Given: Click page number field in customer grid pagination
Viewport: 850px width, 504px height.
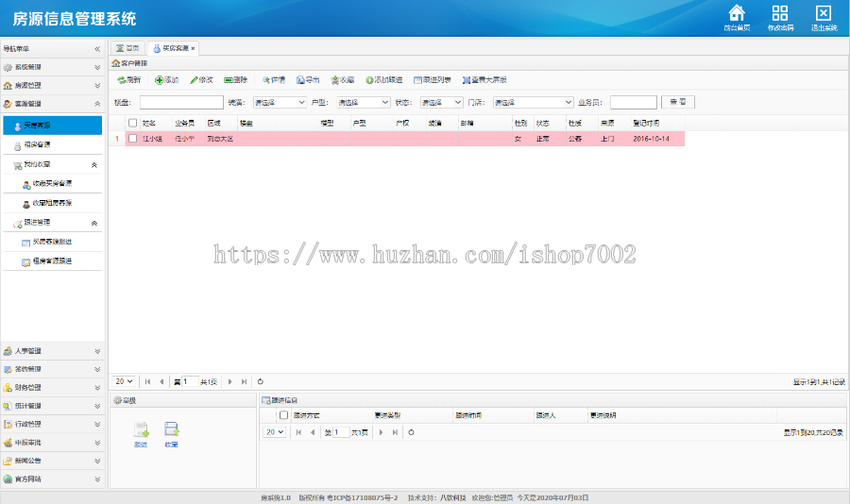Looking at the screenshot, I should pyautogui.click(x=190, y=382).
